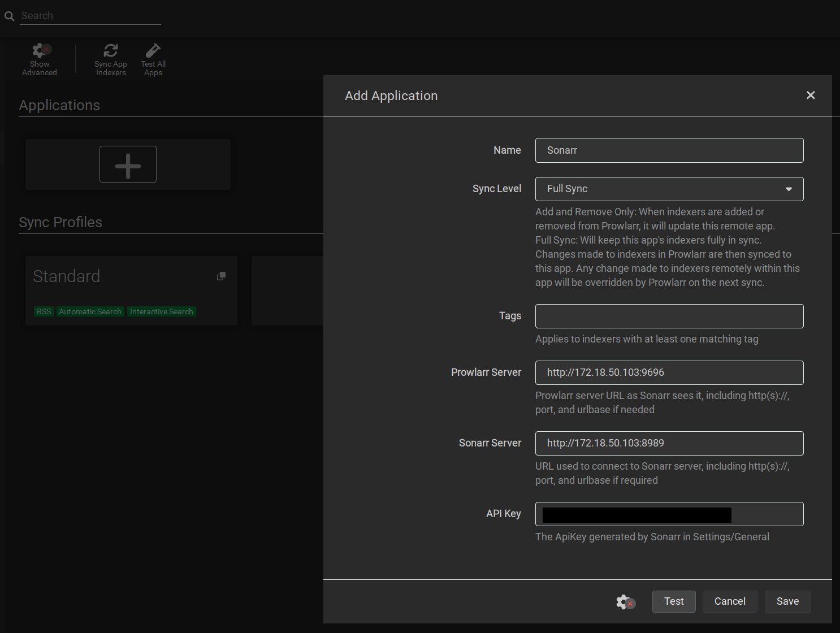Click the Sonarr Server label

tap(490, 443)
